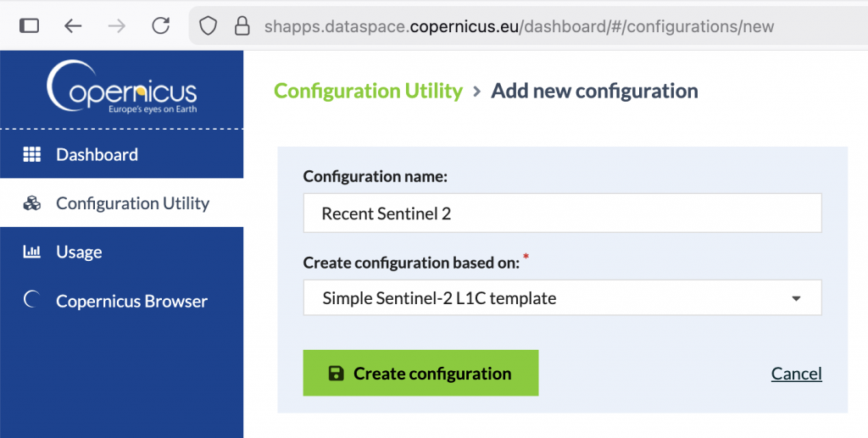Image resolution: width=868 pixels, height=438 pixels.
Task: Open the Dashboard menu item
Action: coord(97,155)
